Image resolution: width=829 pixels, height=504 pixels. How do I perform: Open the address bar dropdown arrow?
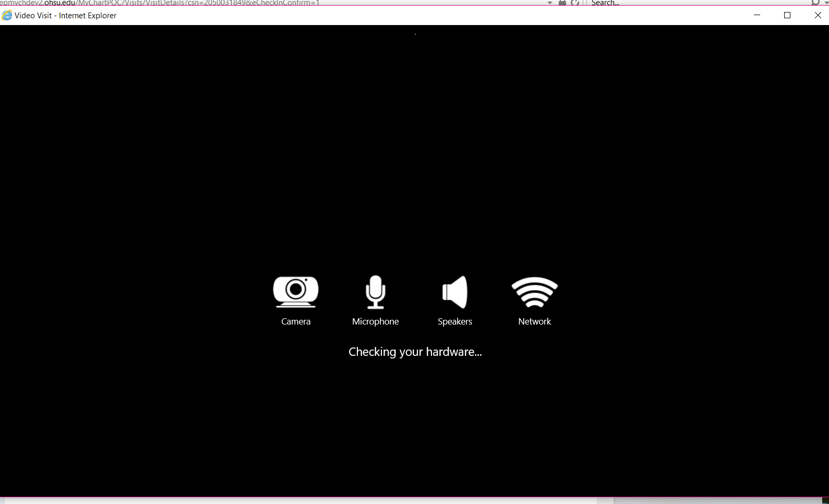coord(549,3)
